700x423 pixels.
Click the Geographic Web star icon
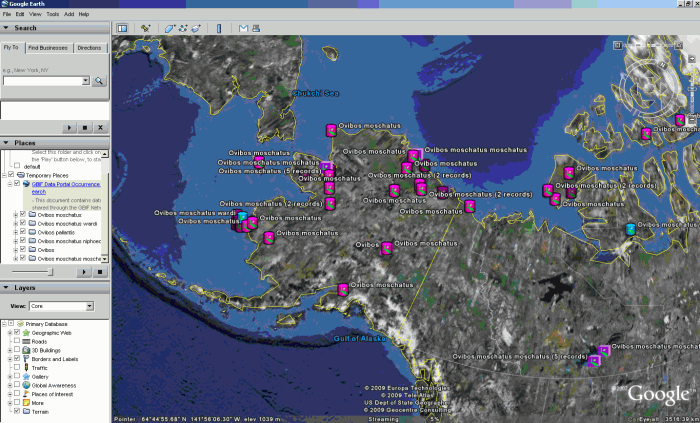click(26, 333)
